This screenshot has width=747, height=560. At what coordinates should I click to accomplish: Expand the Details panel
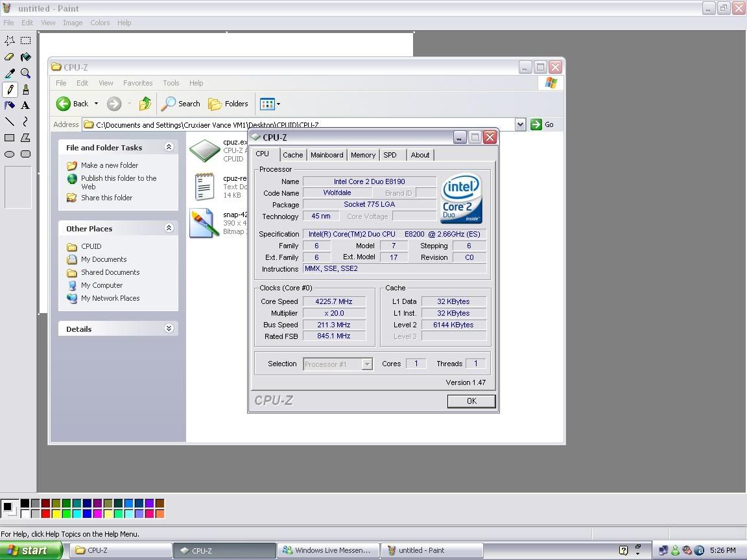169,329
